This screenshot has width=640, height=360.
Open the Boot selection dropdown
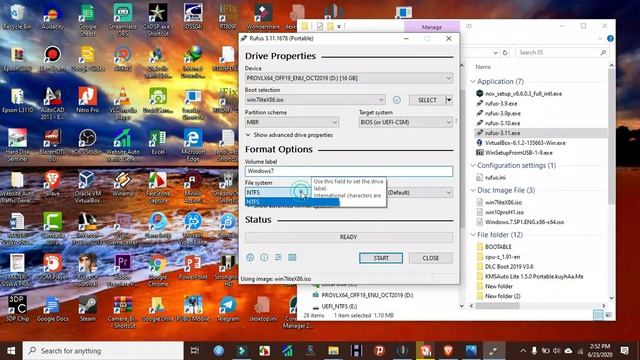(315, 100)
